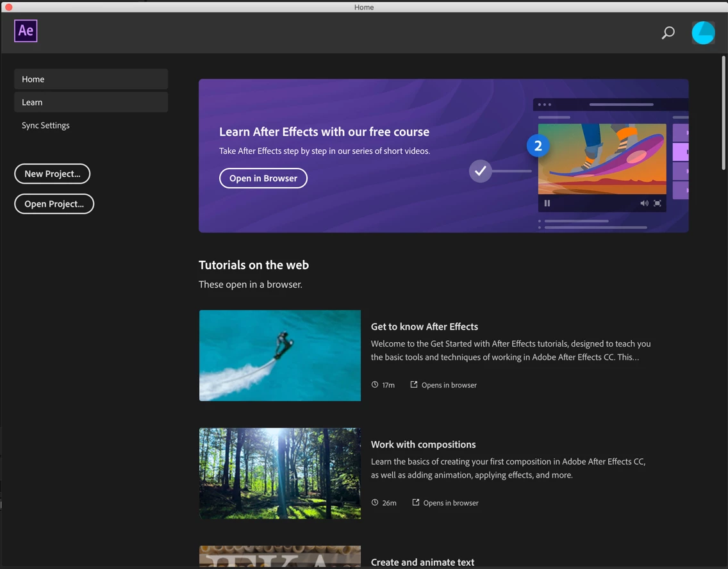Open Sync Settings in the sidebar
This screenshot has width=728, height=569.
point(45,126)
